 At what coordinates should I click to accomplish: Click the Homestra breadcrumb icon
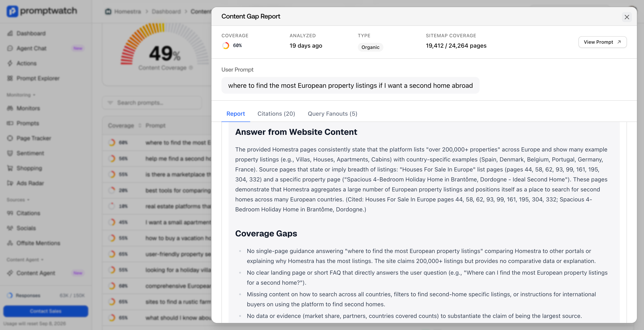pos(108,11)
